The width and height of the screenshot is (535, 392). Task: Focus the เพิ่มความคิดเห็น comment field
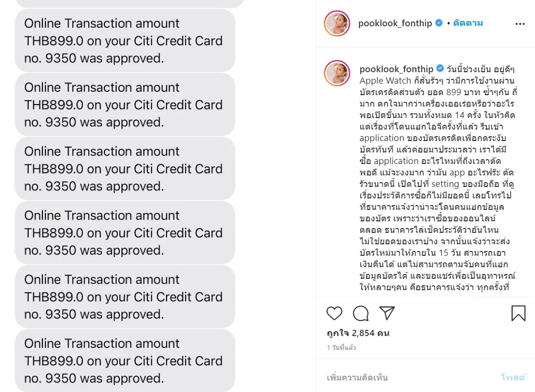tap(406, 377)
